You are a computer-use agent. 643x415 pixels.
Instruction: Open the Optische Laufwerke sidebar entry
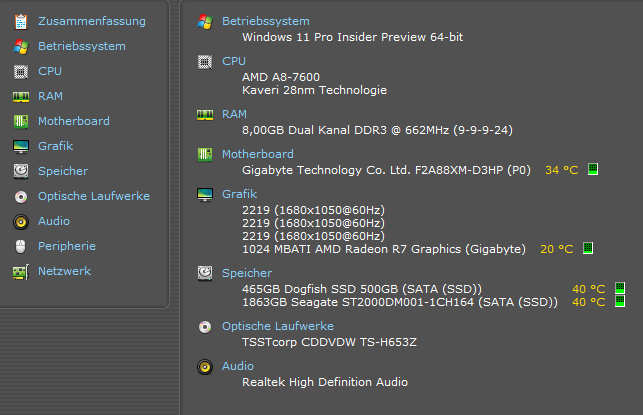pyautogui.click(x=93, y=196)
